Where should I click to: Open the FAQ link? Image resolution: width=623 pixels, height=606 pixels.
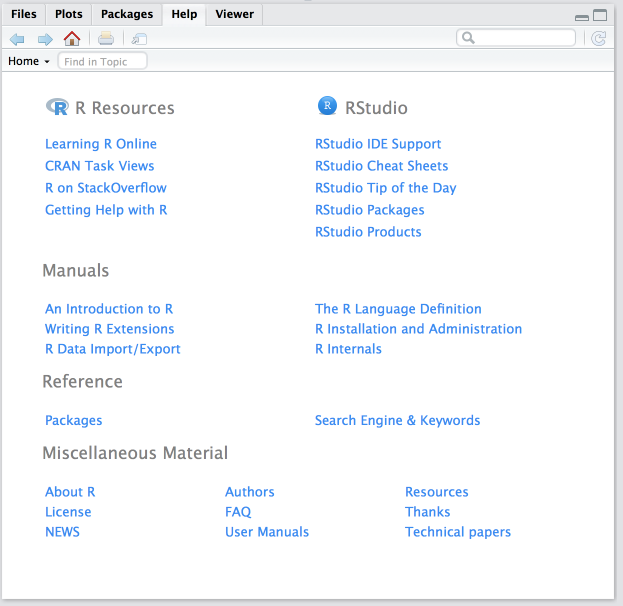(238, 512)
